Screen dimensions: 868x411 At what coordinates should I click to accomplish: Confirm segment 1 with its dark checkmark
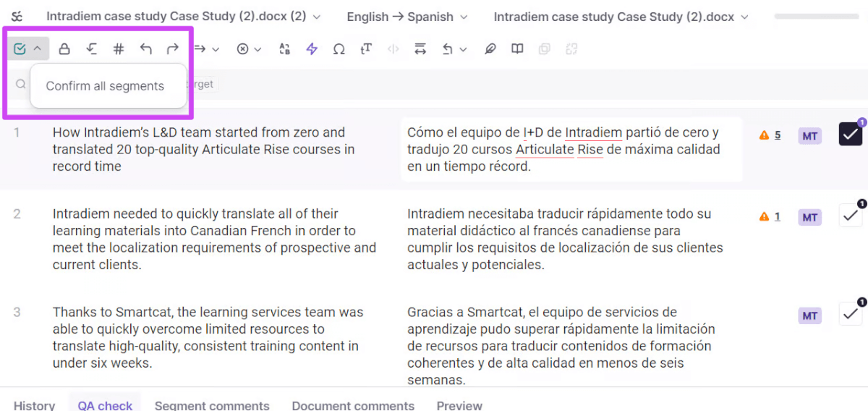pos(851,134)
